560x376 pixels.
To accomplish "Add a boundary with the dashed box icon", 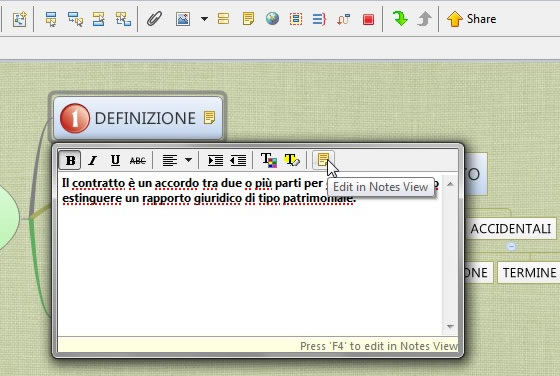I will tap(296, 19).
